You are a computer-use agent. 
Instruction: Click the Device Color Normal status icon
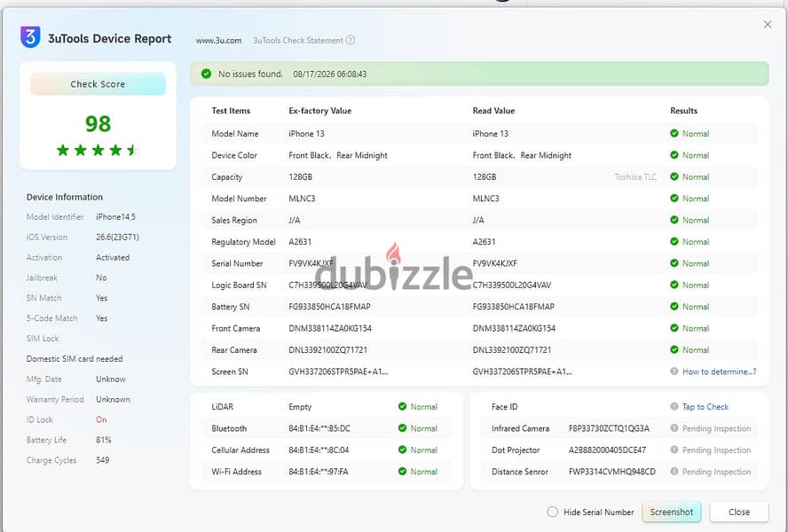[x=674, y=155]
